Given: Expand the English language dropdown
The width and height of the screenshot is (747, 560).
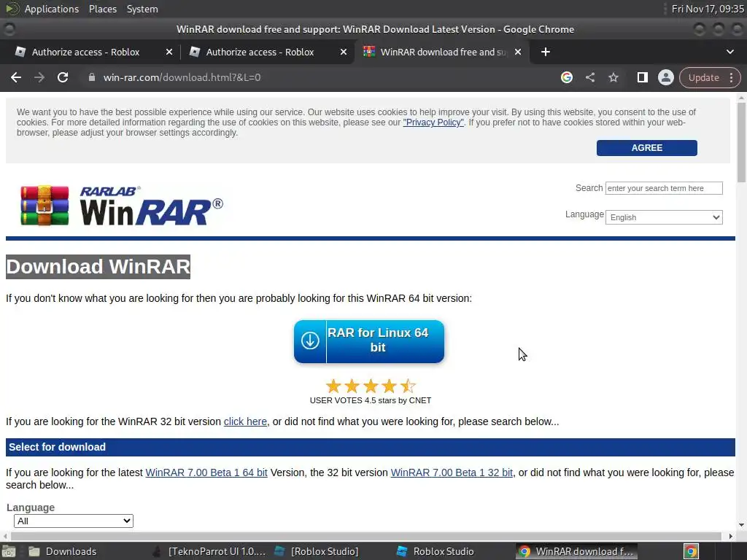Looking at the screenshot, I should [664, 217].
